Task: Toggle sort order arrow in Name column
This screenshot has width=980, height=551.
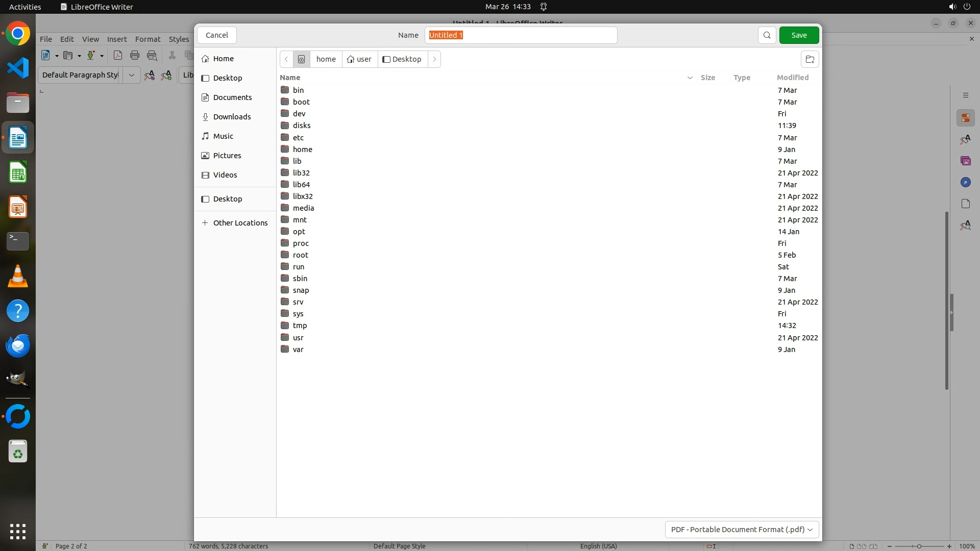Action: (x=690, y=78)
